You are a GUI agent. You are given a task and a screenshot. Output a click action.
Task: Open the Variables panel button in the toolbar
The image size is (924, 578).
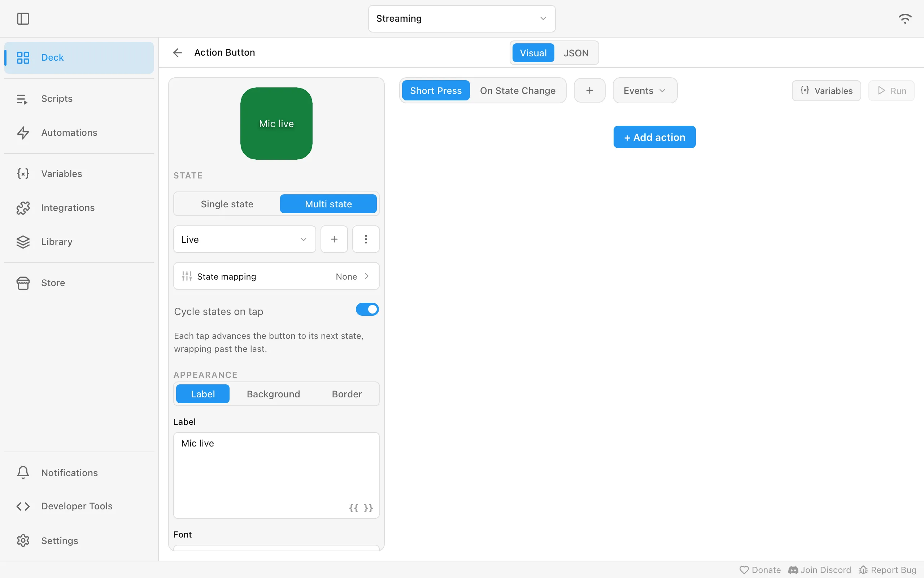pos(826,91)
